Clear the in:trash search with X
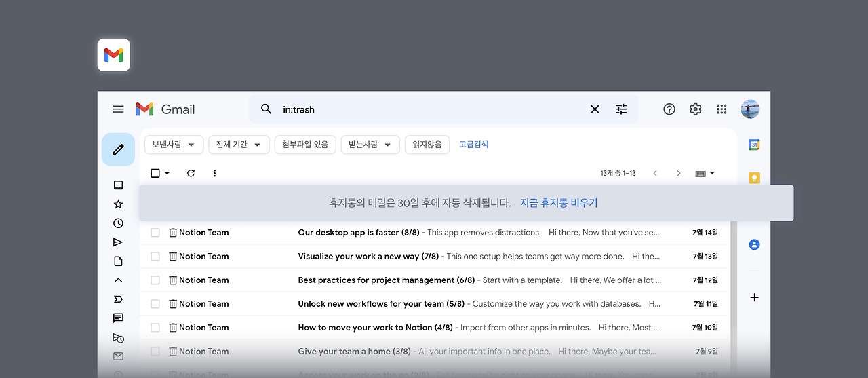868x378 pixels. coord(595,109)
